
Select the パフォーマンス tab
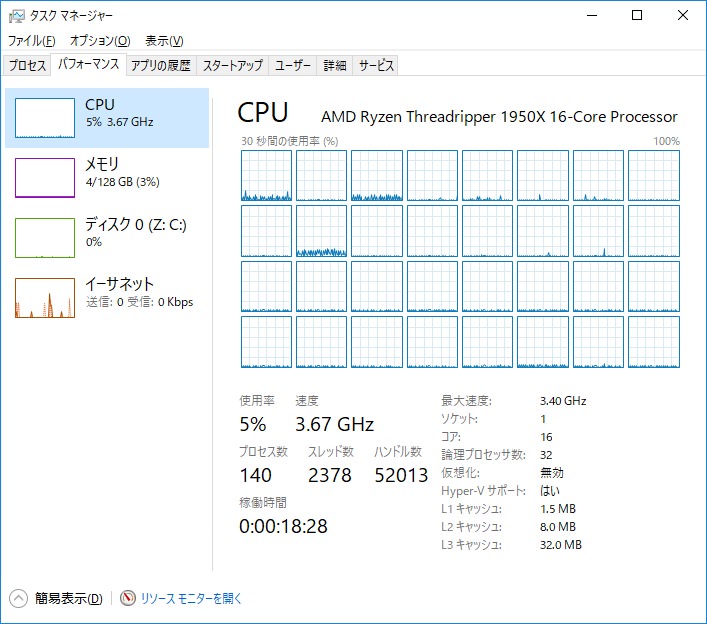(88, 64)
